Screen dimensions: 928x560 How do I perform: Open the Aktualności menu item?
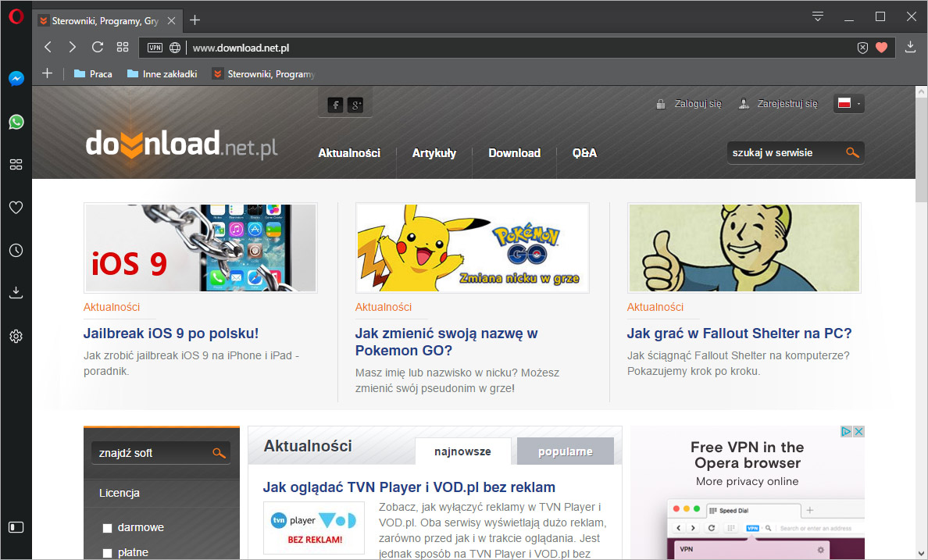point(349,153)
